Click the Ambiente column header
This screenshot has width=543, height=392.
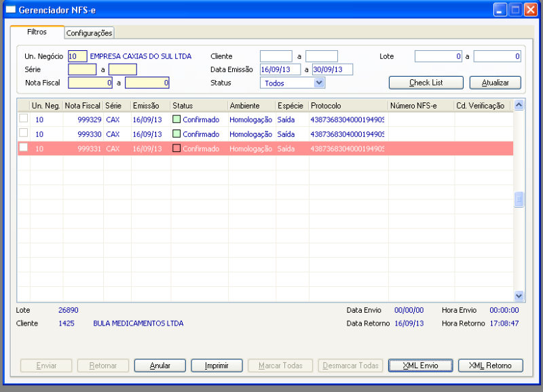(x=251, y=106)
